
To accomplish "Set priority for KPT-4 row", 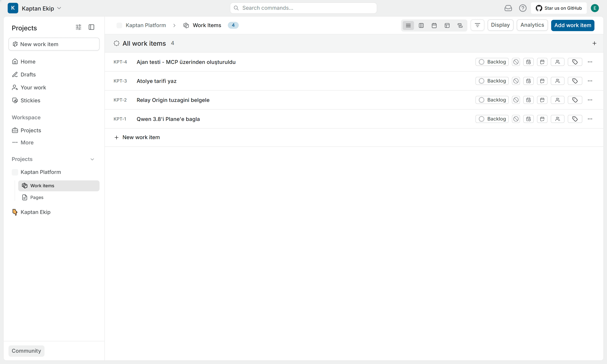I will pyautogui.click(x=516, y=62).
